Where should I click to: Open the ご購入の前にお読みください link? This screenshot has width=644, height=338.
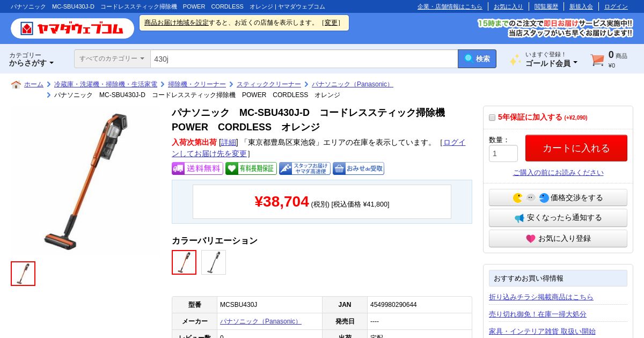click(x=558, y=173)
